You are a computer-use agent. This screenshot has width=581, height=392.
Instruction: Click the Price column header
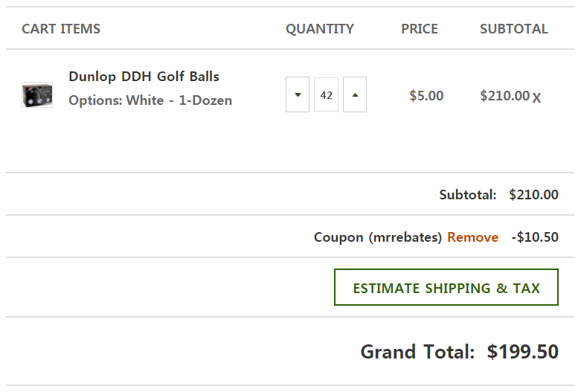420,29
